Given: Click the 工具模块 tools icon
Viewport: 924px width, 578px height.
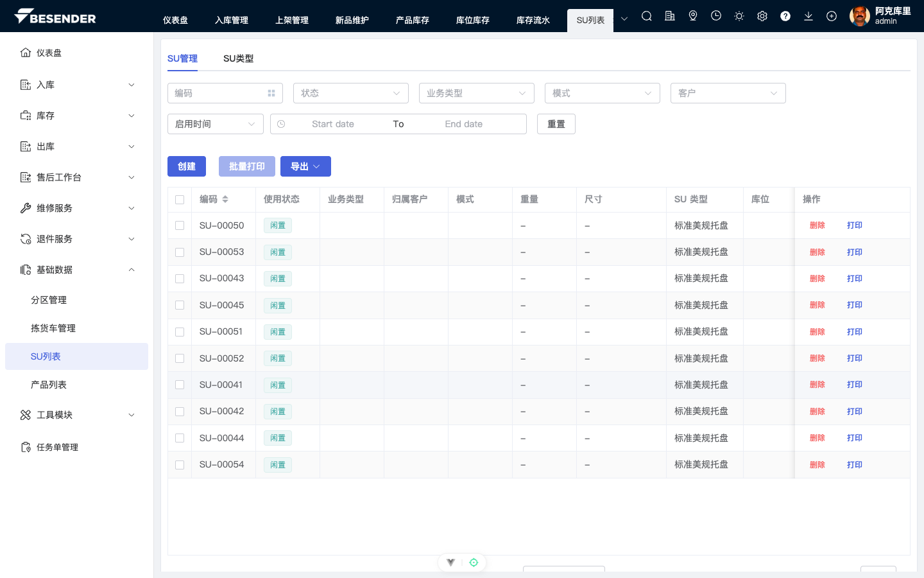Looking at the screenshot, I should 26,415.
